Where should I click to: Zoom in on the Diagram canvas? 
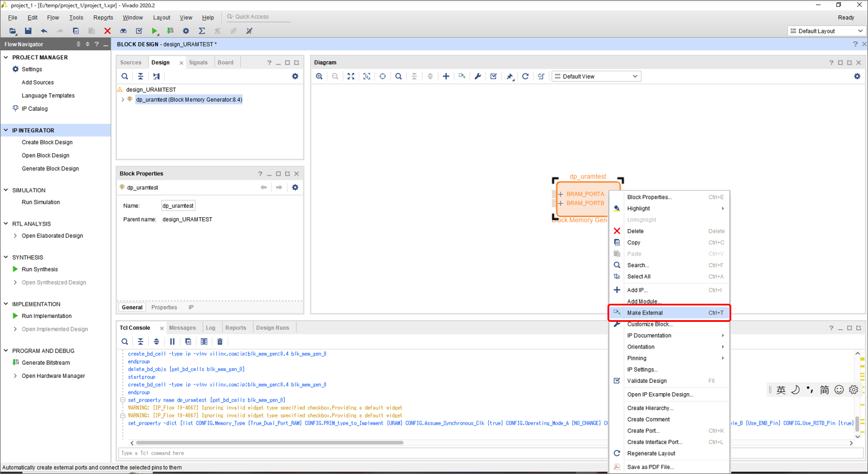point(319,76)
